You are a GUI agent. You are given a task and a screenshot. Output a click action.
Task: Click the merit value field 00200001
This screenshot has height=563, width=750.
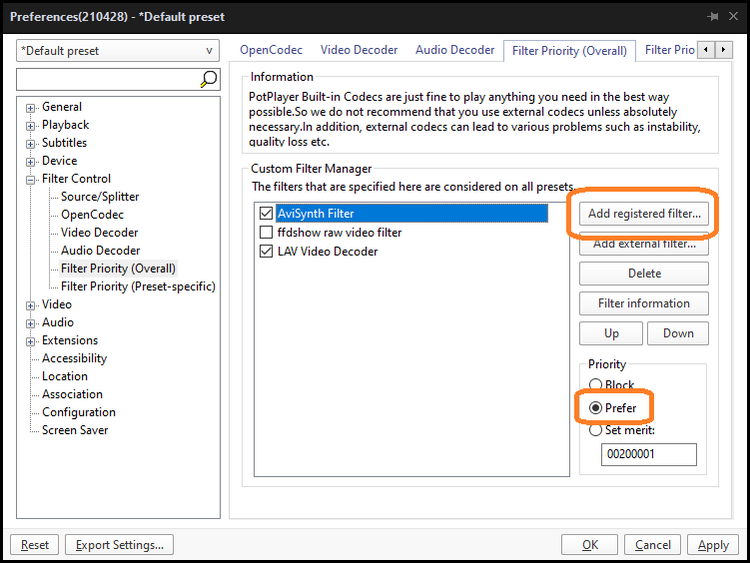[649, 454]
